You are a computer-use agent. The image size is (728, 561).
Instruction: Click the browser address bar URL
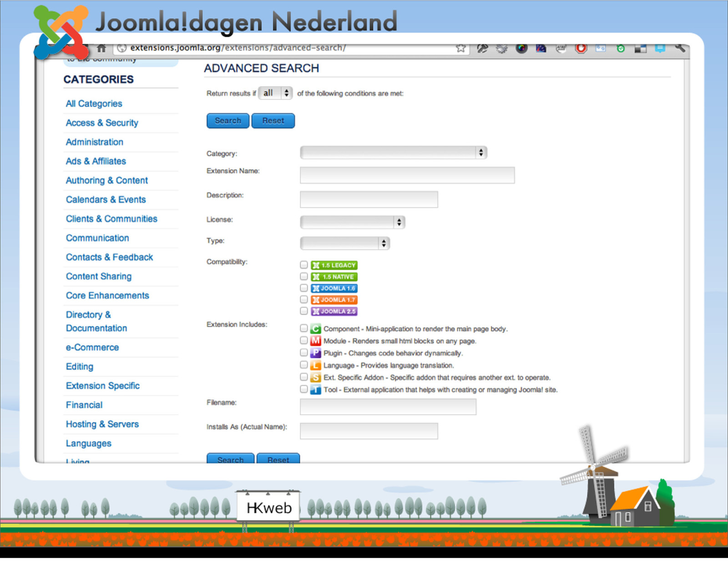click(238, 48)
